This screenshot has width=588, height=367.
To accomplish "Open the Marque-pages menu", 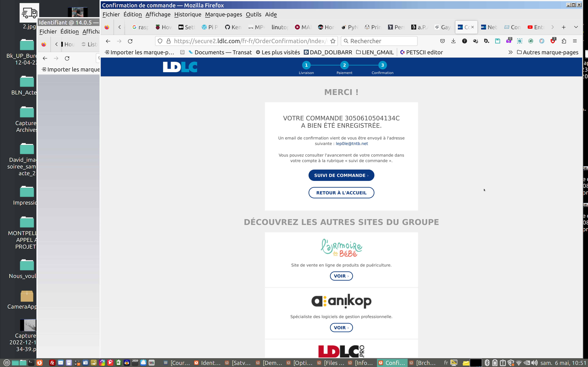I will (x=223, y=14).
